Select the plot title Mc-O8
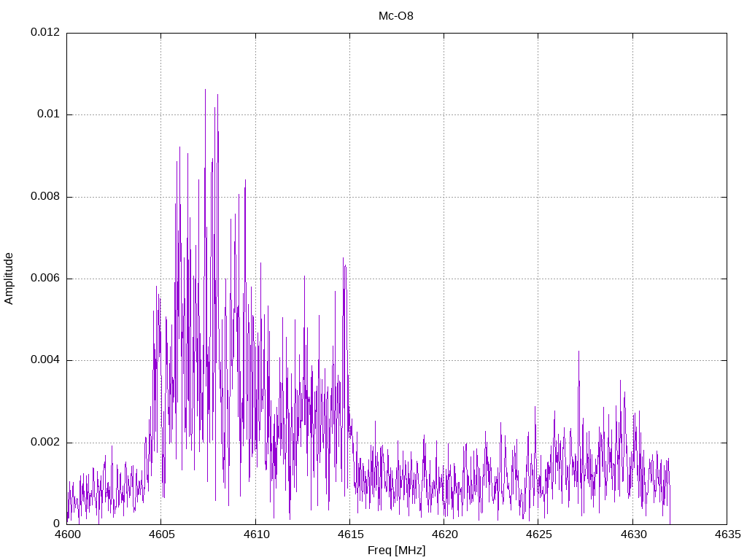The height and width of the screenshot is (560, 747). 396,16
